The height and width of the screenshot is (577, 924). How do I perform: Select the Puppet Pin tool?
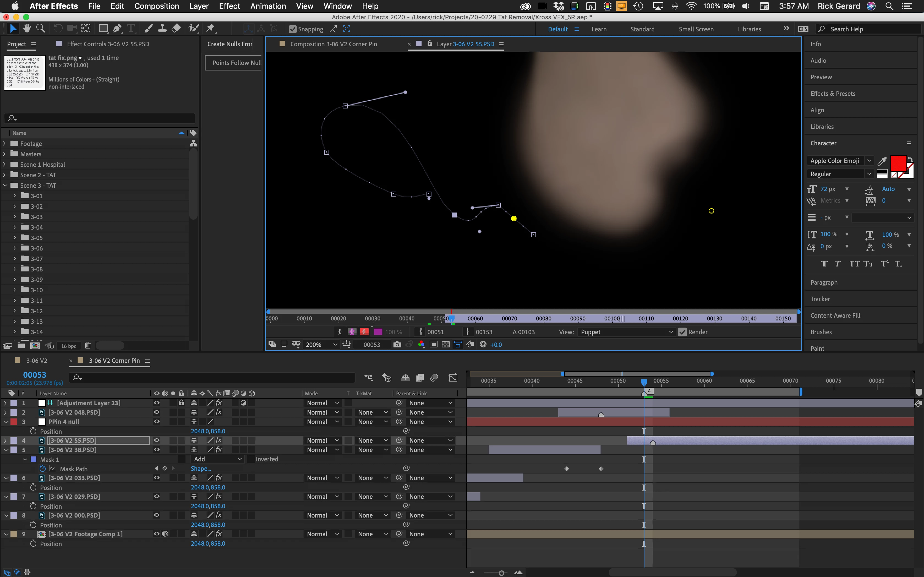point(210,29)
